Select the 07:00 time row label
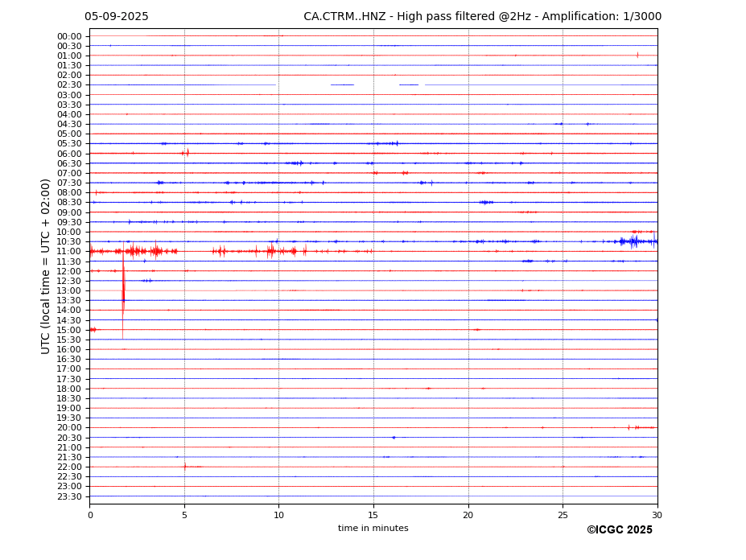The image size is (746, 560). [69, 173]
